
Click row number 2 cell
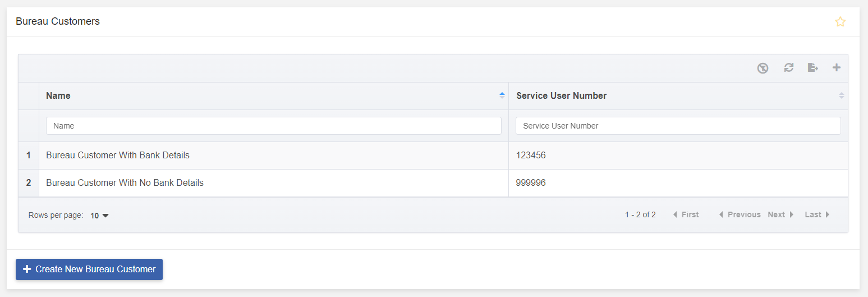[x=29, y=183]
